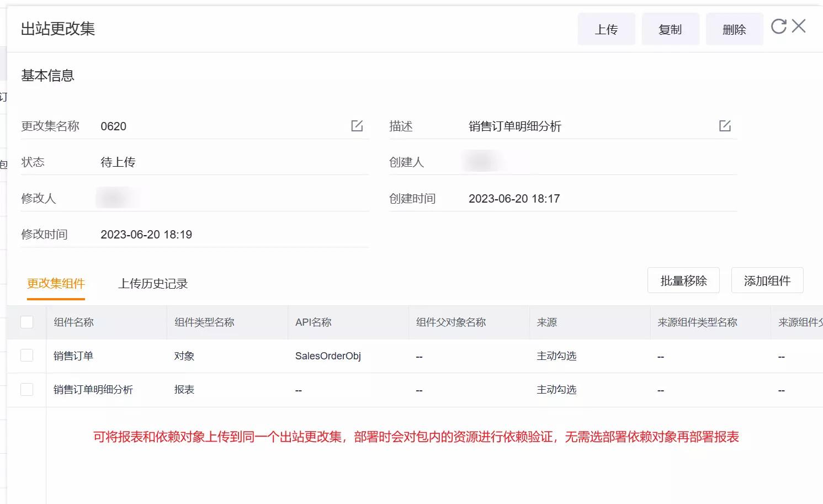823x504 pixels.
Task: Switch to the 更改集组件 tab
Action: (x=56, y=284)
